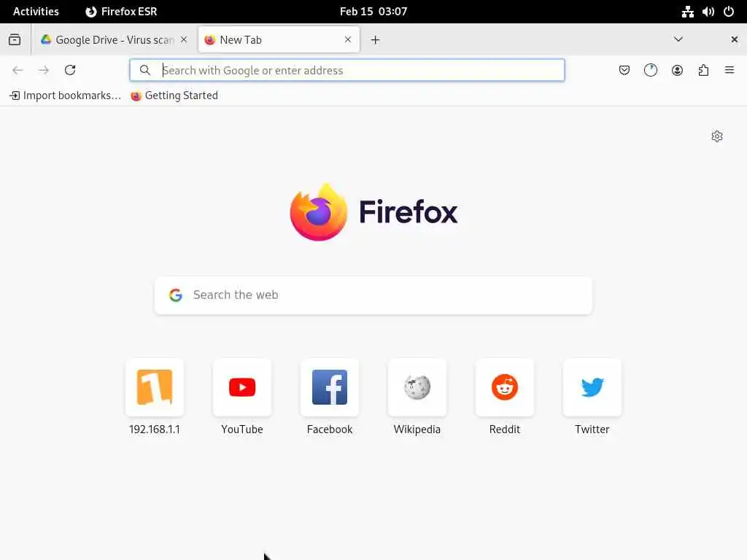Open the YouTube shortcut tile
Image resolution: width=747 pixels, height=560 pixels.
pyautogui.click(x=242, y=397)
